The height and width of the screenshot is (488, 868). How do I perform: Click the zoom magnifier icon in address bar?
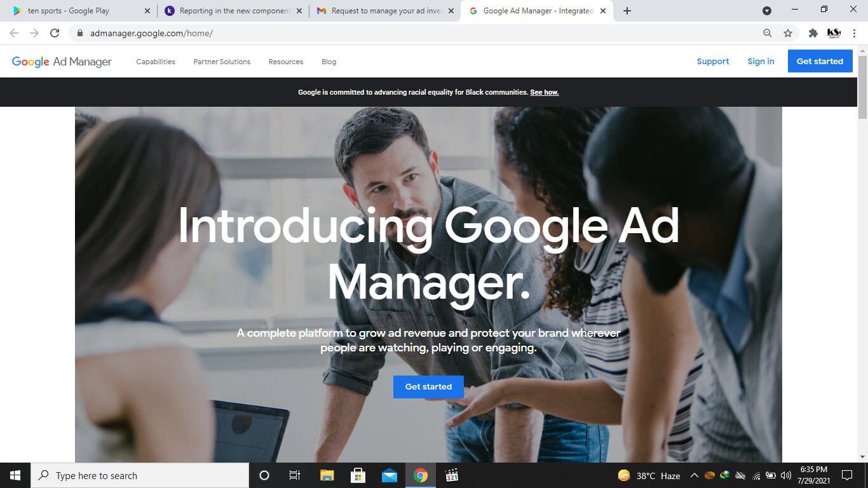pos(768,33)
